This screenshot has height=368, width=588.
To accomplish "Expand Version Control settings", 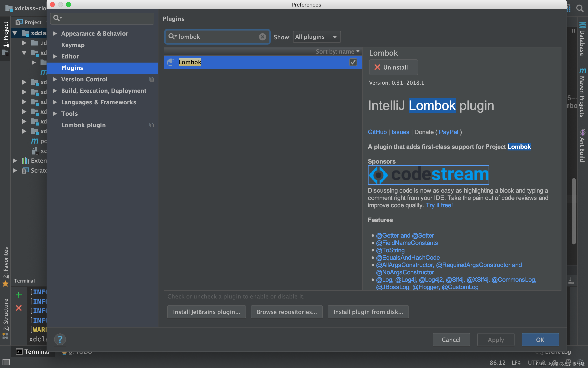I will (x=55, y=79).
